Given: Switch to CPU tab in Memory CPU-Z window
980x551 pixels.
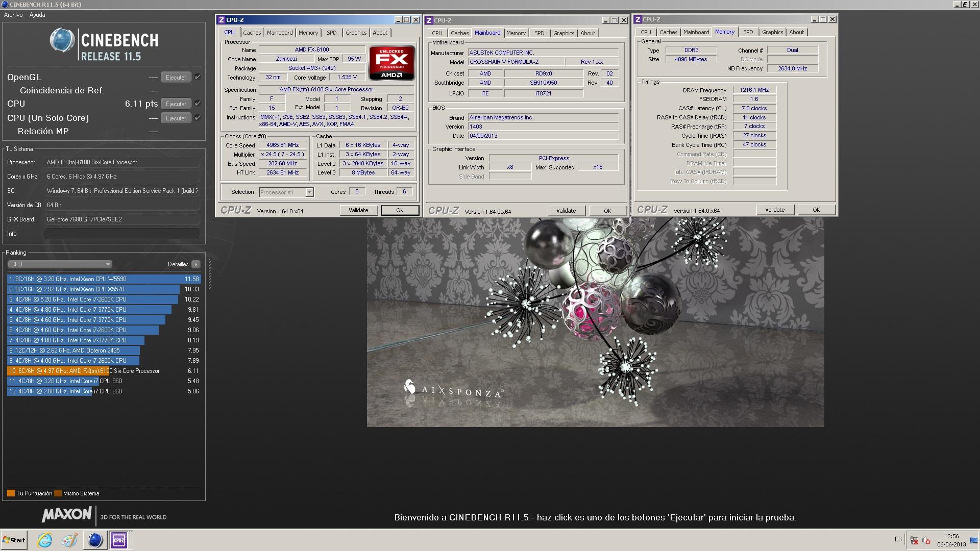Looking at the screenshot, I should [x=646, y=32].
